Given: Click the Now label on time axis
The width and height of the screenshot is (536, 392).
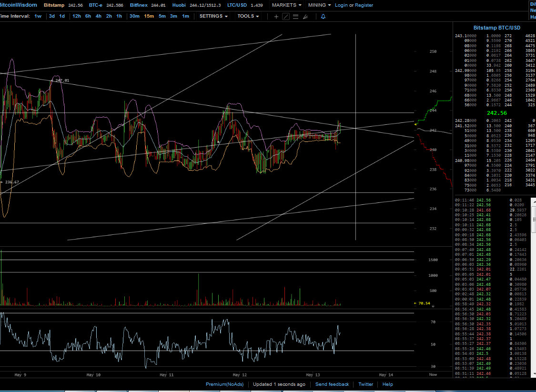Looking at the screenshot, I should (433, 374).
